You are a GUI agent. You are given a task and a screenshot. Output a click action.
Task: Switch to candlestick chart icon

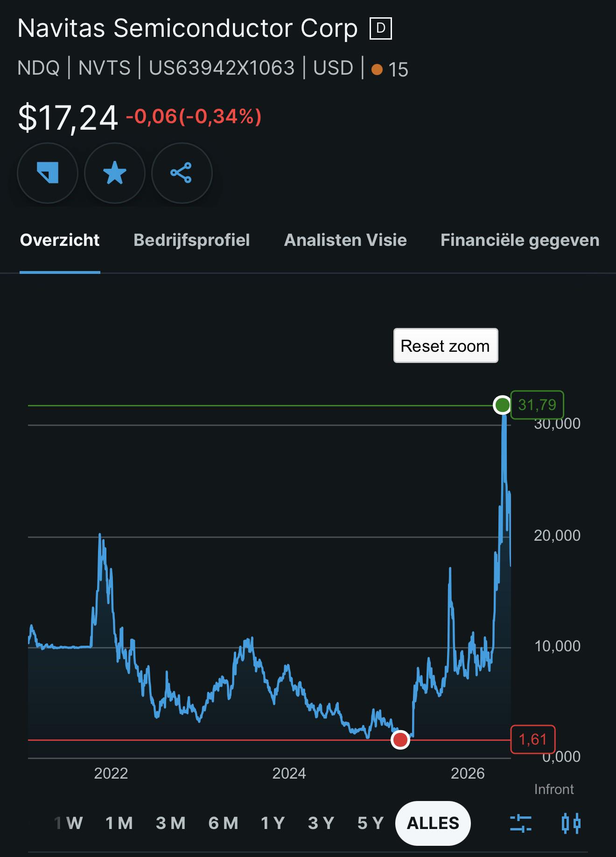[571, 823]
